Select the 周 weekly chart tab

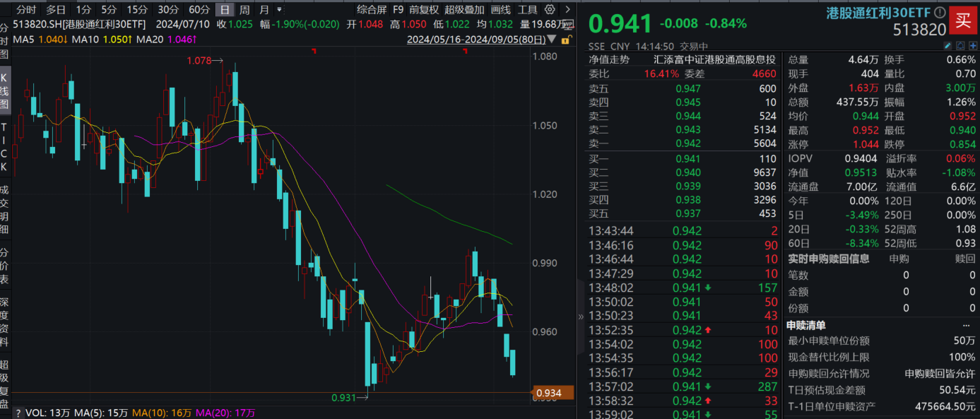click(x=244, y=10)
